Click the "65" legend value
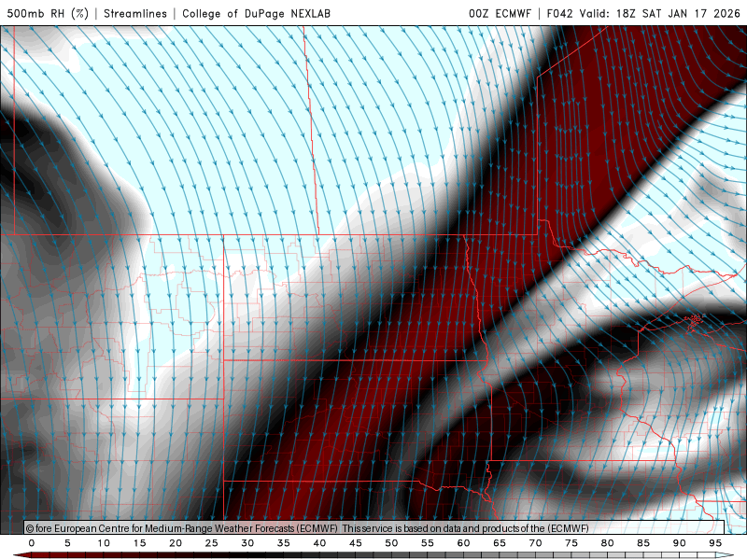This screenshot has height=560, width=747. [500, 543]
